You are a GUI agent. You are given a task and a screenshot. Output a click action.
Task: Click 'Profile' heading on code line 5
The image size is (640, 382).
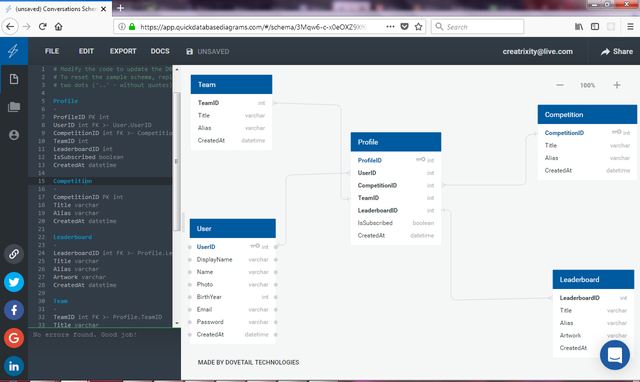pos(66,101)
